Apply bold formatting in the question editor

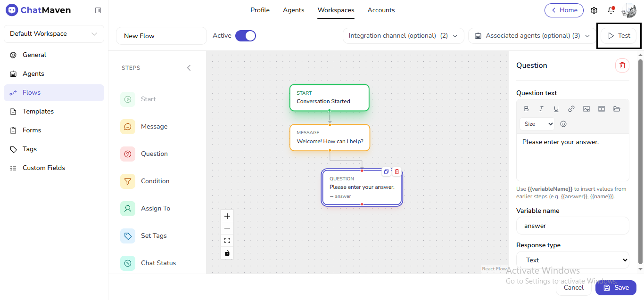(x=526, y=108)
